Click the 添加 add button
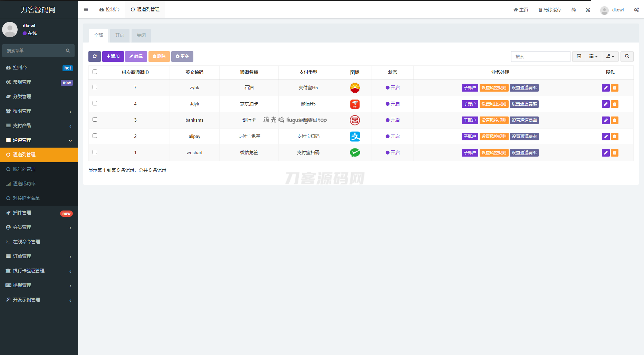This screenshot has width=644, height=355. pyautogui.click(x=113, y=56)
